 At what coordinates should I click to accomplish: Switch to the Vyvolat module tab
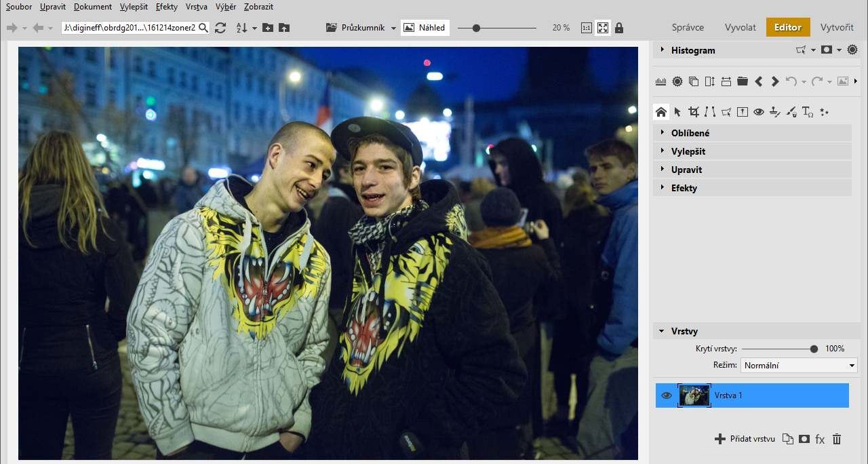[741, 28]
